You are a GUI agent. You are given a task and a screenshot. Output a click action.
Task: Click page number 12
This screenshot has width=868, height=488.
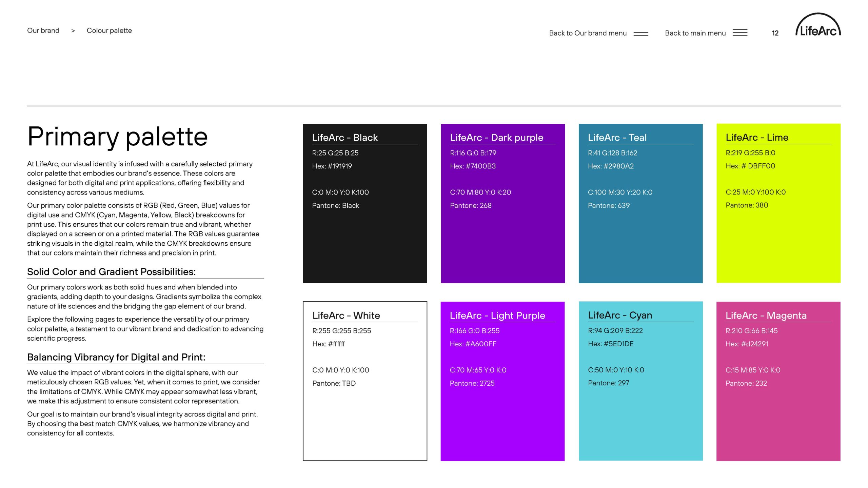pos(775,33)
